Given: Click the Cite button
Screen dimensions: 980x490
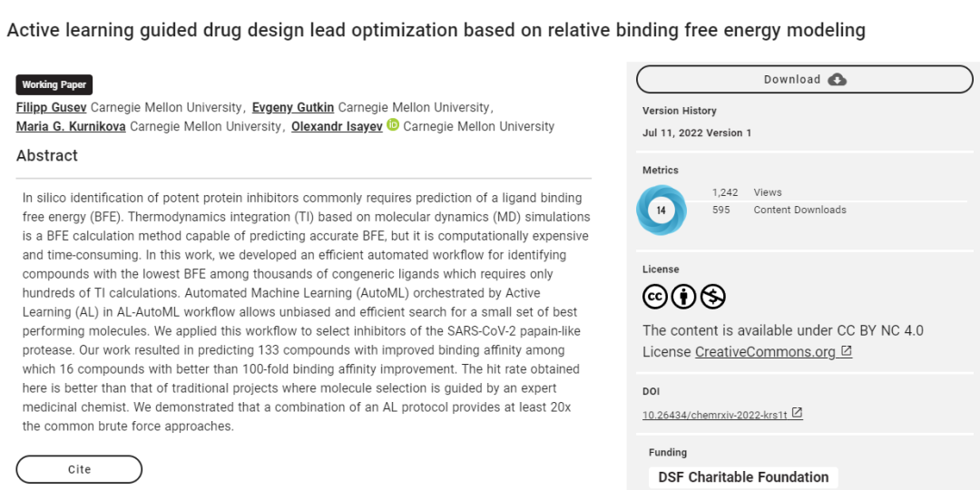Looking at the screenshot, I should pyautogui.click(x=79, y=469).
